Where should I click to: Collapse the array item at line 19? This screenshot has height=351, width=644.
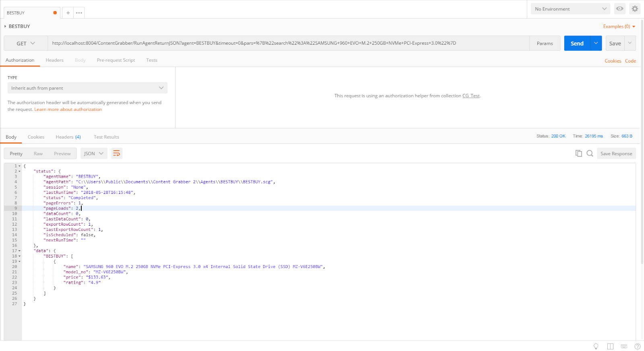coord(19,261)
